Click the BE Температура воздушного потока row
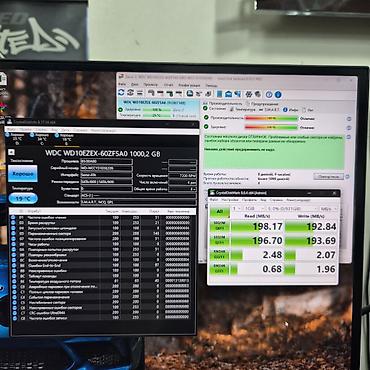Viewport: 370px width, 370px height. (102, 281)
